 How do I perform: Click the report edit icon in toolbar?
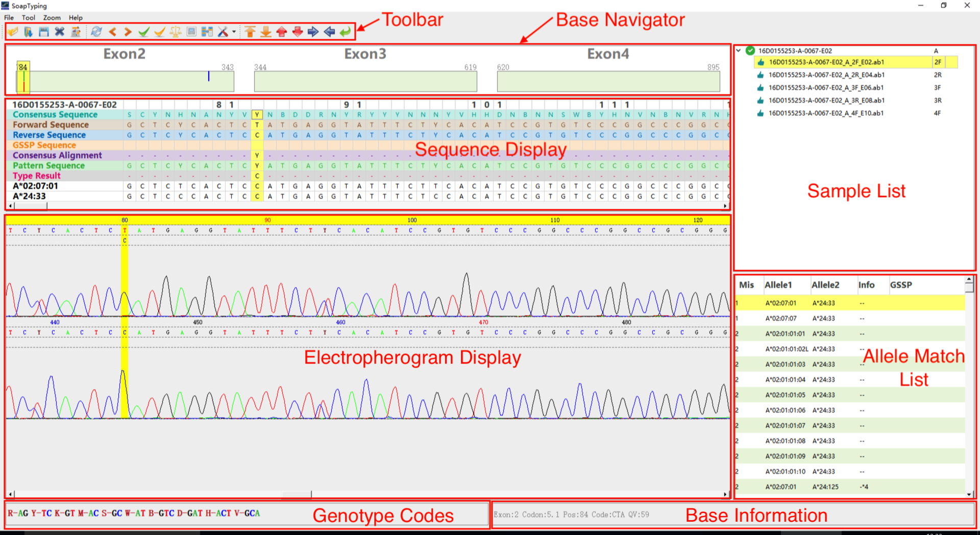click(x=76, y=32)
